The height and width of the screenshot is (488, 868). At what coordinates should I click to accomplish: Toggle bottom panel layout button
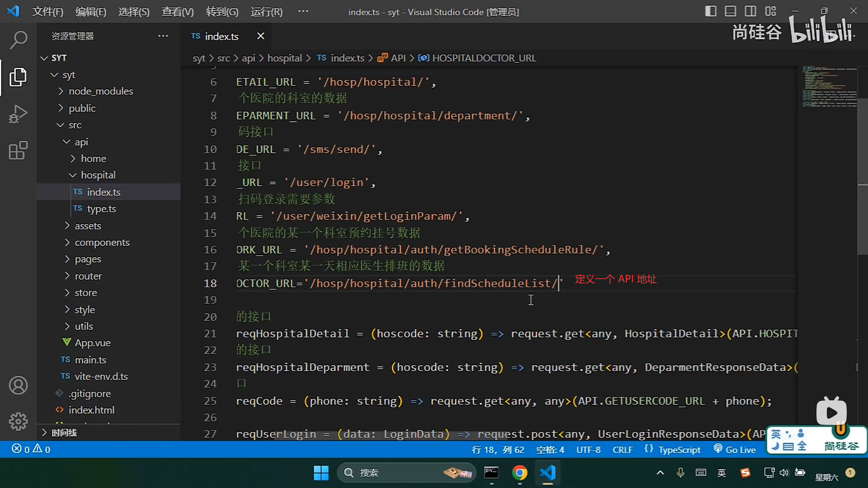(730, 11)
